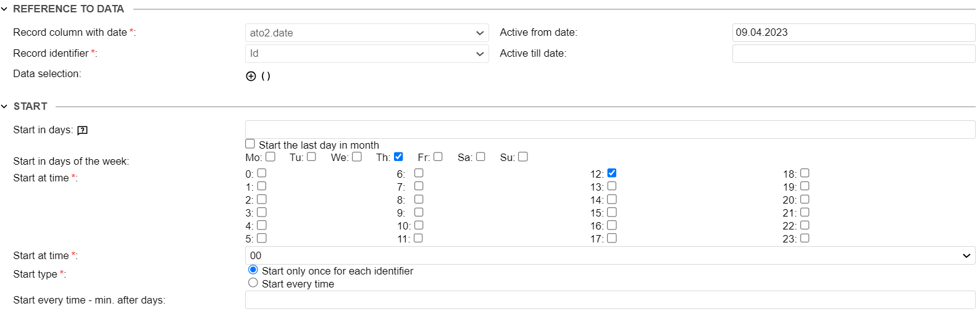Open the help icon next to Start in days

point(82,130)
